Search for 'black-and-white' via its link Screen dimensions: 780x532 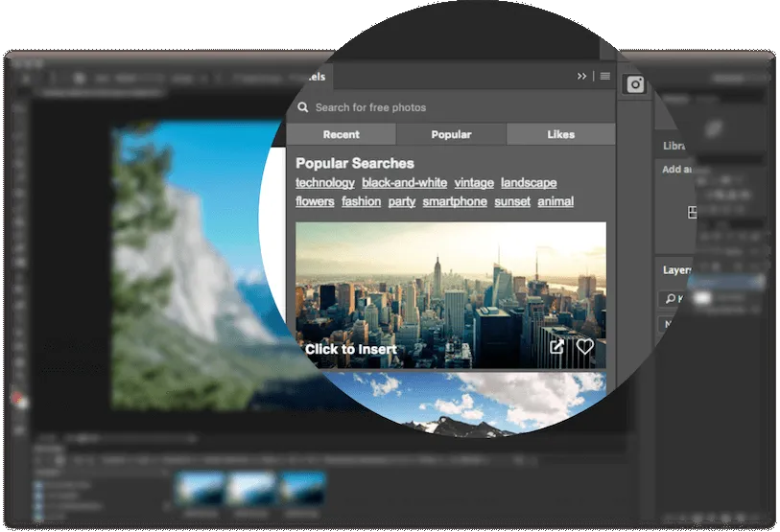click(404, 183)
